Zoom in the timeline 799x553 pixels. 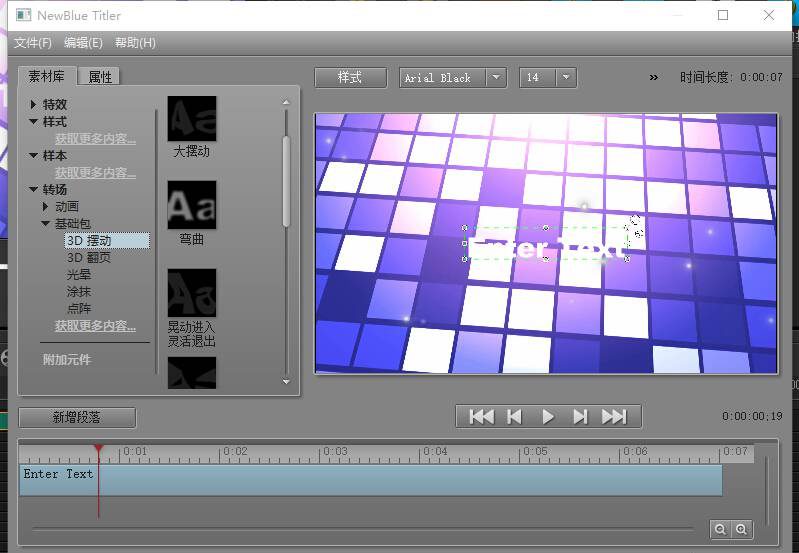coord(741,530)
